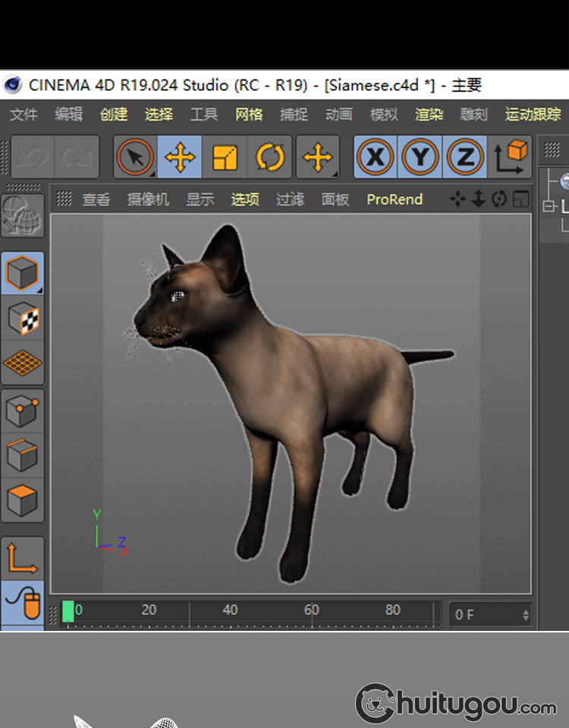Viewport: 569px width, 728px height.
Task: Click the viewport zoom camera icon
Action: tap(479, 199)
